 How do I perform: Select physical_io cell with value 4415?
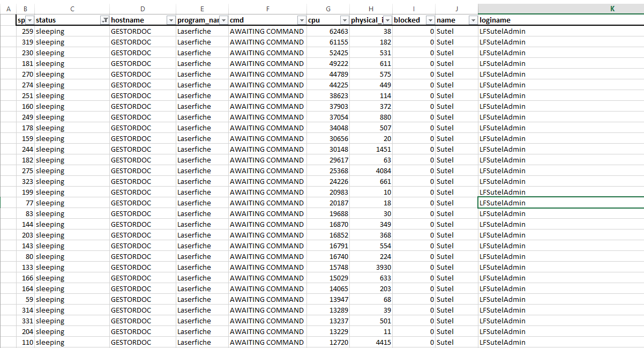[x=371, y=342]
